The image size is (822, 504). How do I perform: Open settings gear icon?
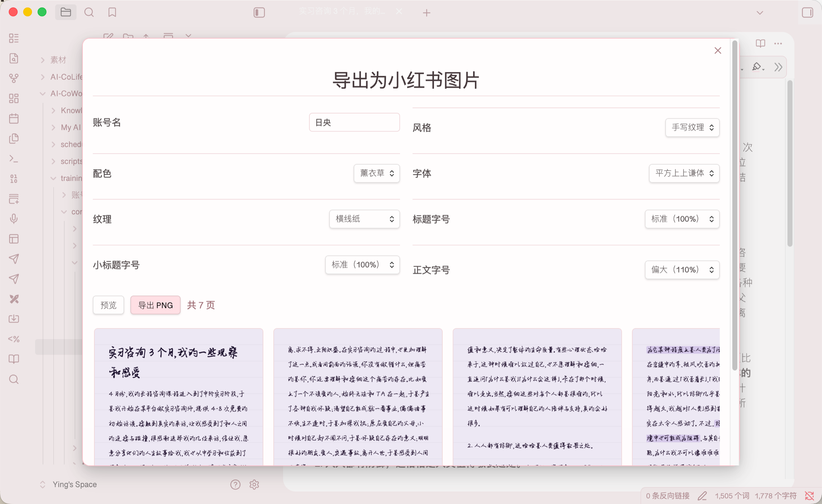click(x=254, y=484)
